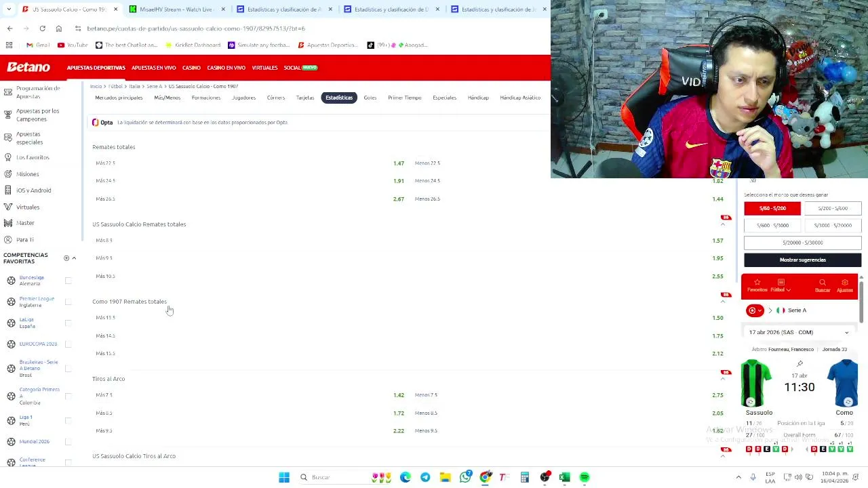Tick the Mundial 2026 checkbox
Screen dimensions: 868x488
click(x=68, y=441)
